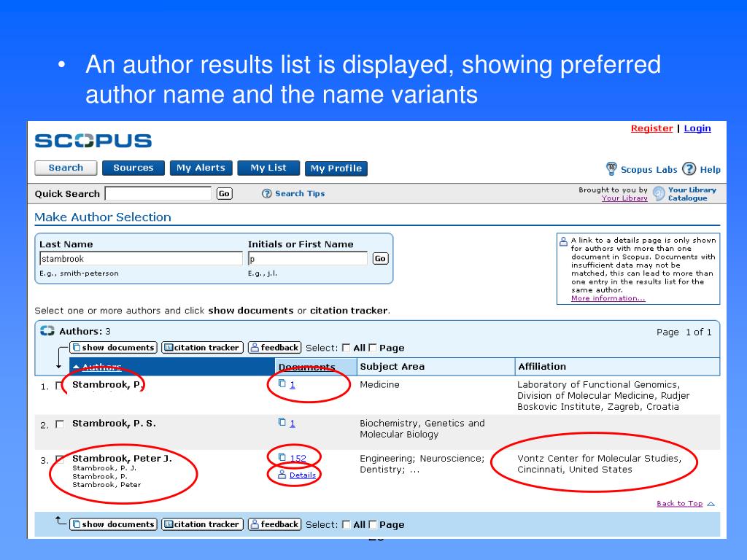Check the box for Stambrook, P. S.

click(x=60, y=424)
